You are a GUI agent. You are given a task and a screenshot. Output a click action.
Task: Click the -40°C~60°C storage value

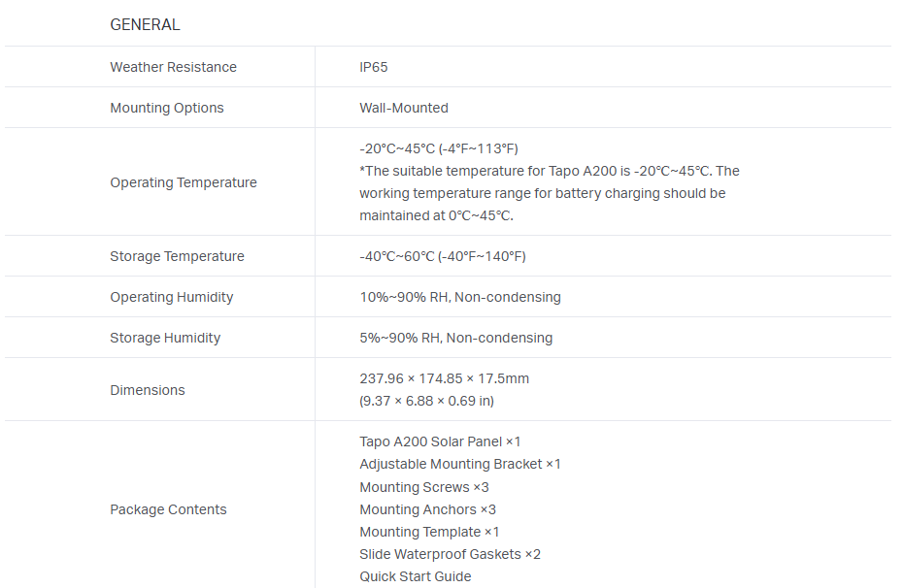443,256
